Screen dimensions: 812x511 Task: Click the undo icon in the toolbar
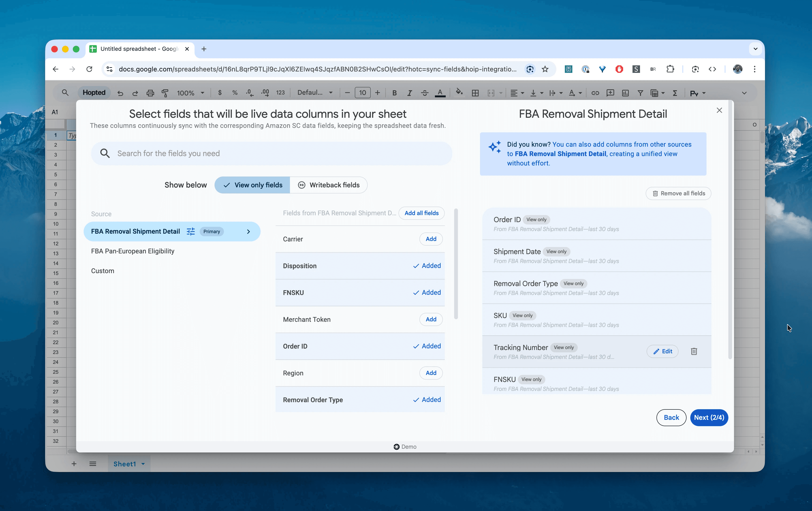120,93
